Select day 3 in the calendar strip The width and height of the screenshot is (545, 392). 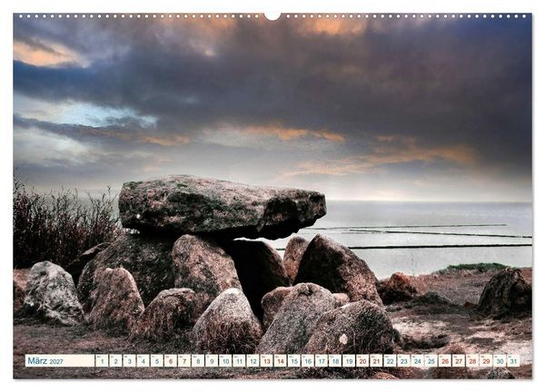[x=129, y=360]
